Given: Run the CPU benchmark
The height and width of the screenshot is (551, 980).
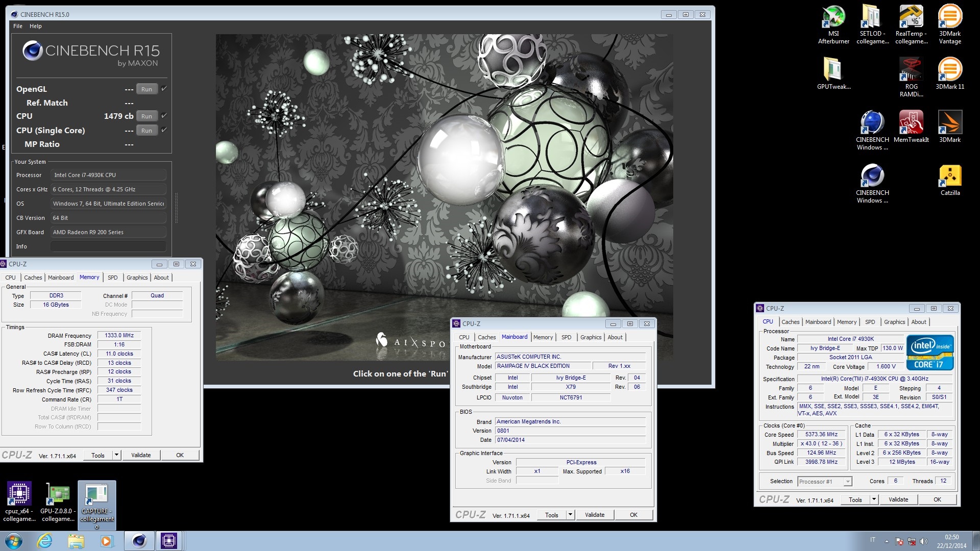Looking at the screenshot, I should 146,116.
